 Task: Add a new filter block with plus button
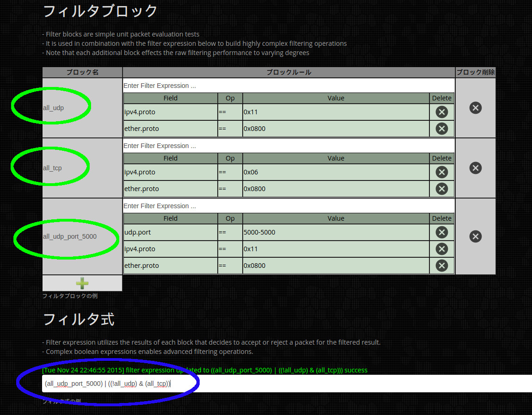click(x=82, y=283)
